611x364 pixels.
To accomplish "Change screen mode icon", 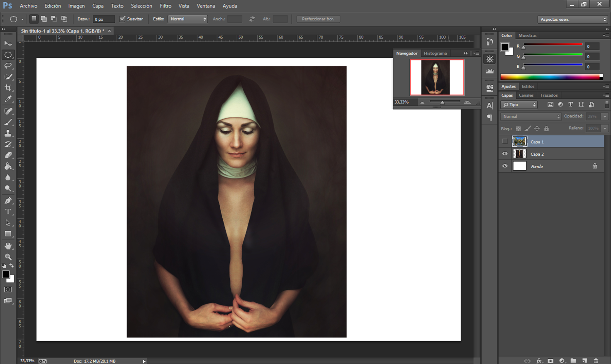I will point(8,301).
